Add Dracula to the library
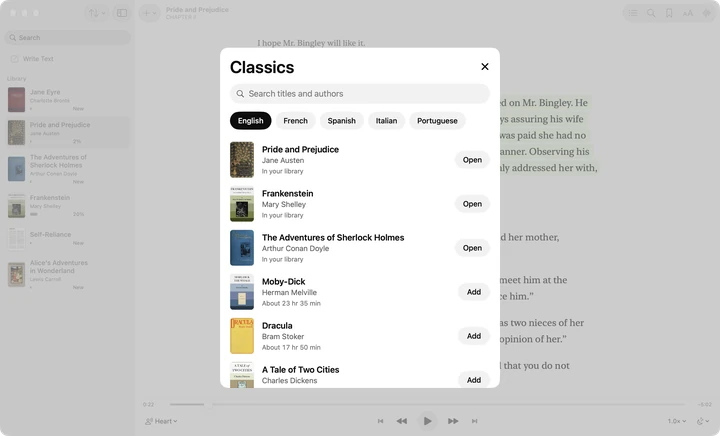 point(473,336)
